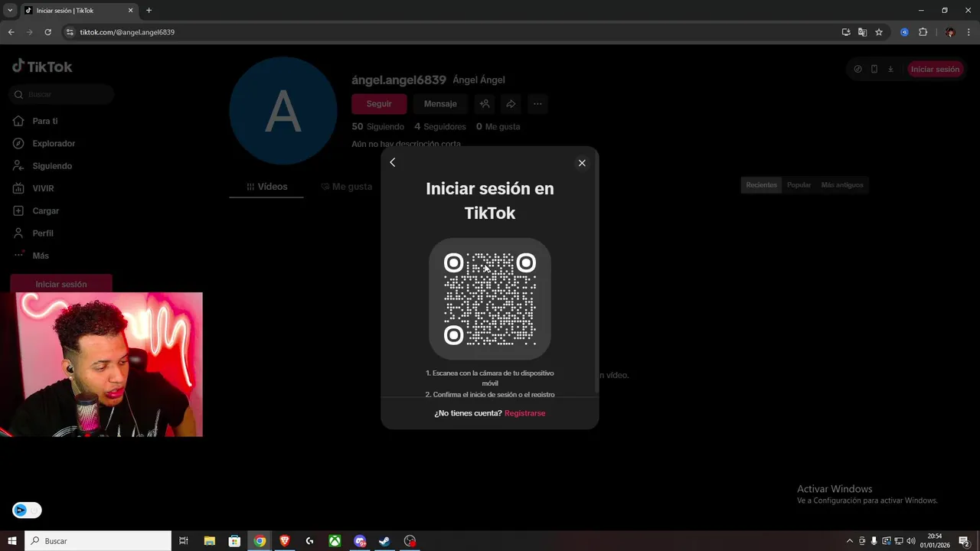Click the Seguir button
The image size is (980, 551).
(x=379, y=104)
